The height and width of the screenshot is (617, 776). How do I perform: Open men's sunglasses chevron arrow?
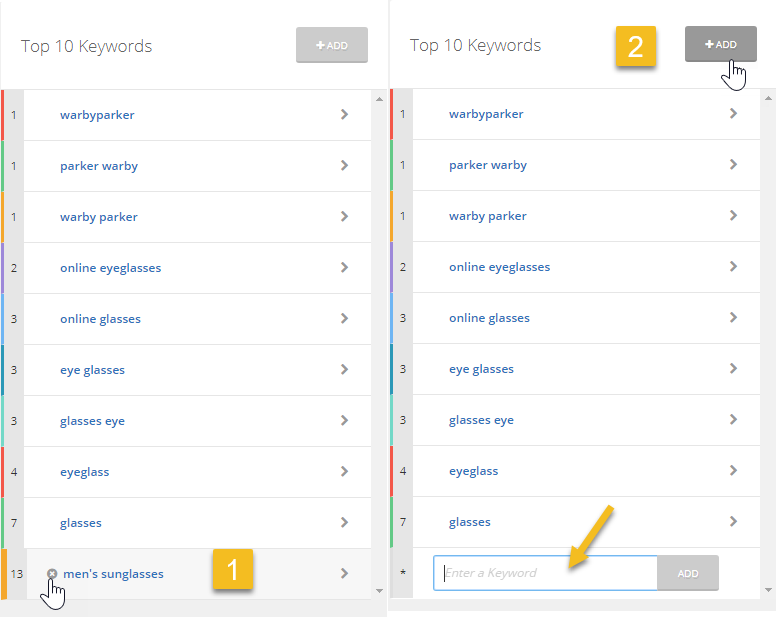tap(344, 573)
